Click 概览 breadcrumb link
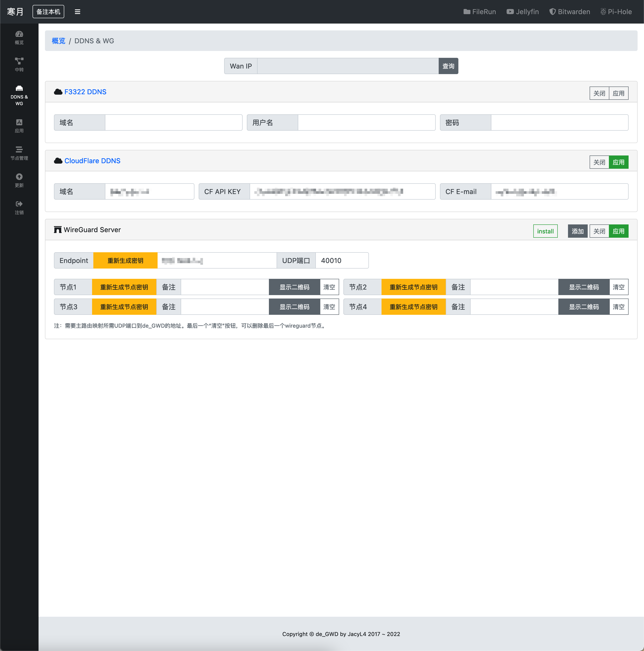The height and width of the screenshot is (651, 644). (58, 41)
